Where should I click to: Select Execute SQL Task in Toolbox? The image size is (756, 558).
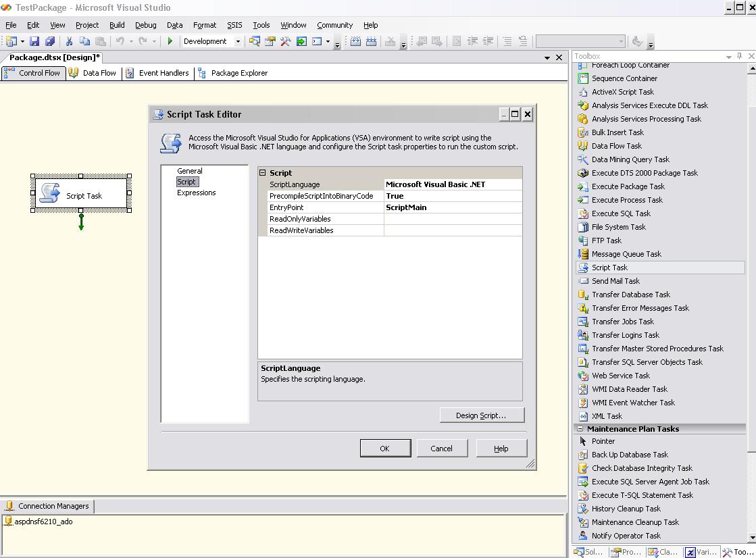(x=621, y=213)
